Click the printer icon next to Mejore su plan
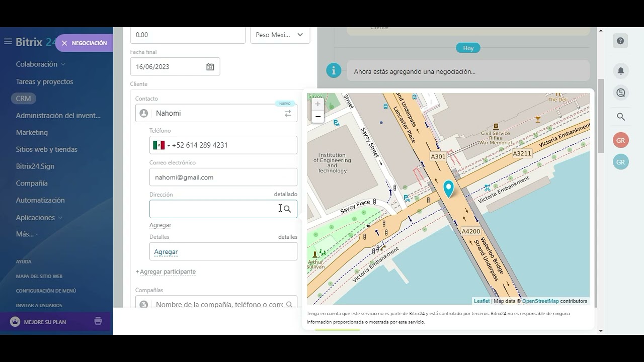The width and height of the screenshot is (644, 362). click(x=98, y=321)
